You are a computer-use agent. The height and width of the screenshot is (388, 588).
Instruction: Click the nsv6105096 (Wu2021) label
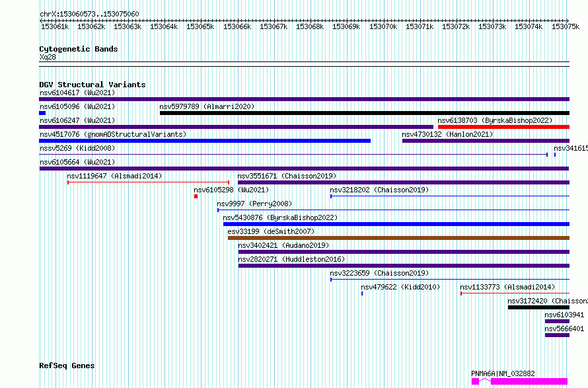(77, 106)
